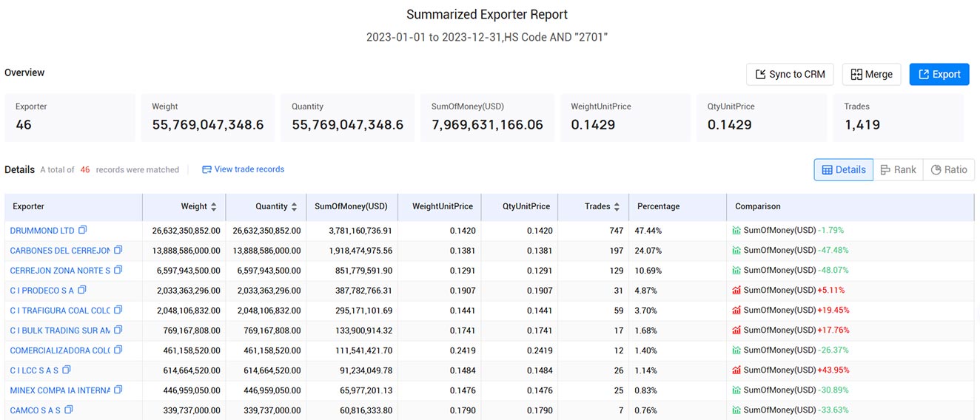Switch to the Rank view tab
Viewport: 980px width, 420px height.
click(898, 169)
